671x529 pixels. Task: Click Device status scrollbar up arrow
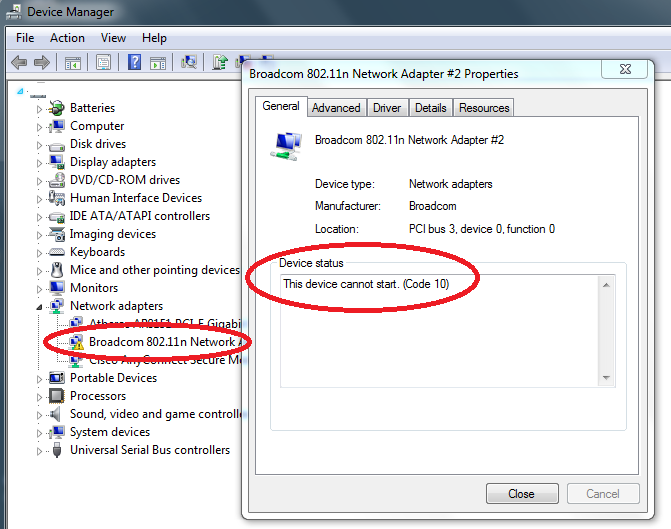pyautogui.click(x=606, y=285)
